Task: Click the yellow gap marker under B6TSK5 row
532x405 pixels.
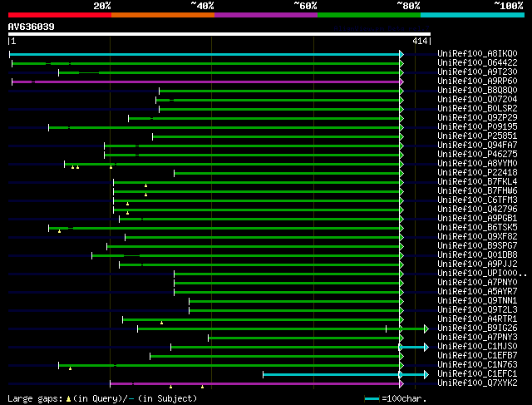Action: pyautogui.click(x=59, y=231)
